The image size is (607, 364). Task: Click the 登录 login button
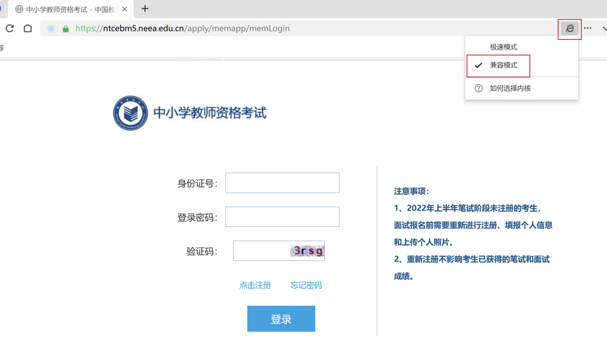click(281, 319)
